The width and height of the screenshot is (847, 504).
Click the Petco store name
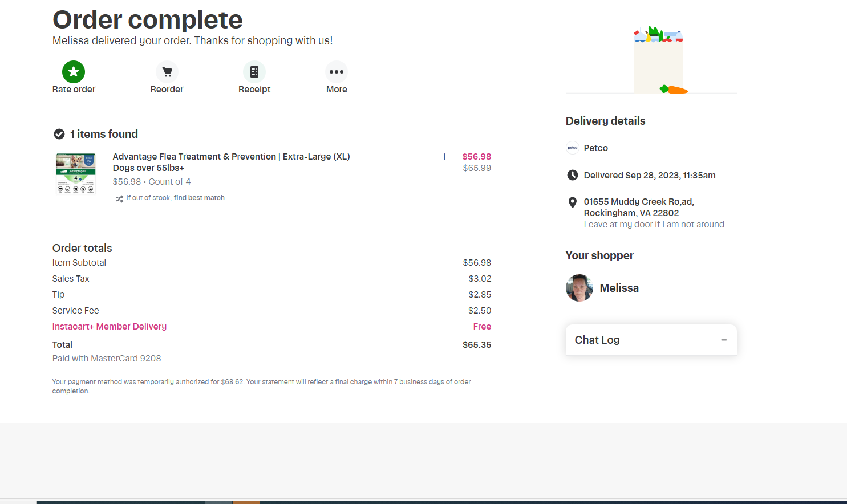[596, 148]
